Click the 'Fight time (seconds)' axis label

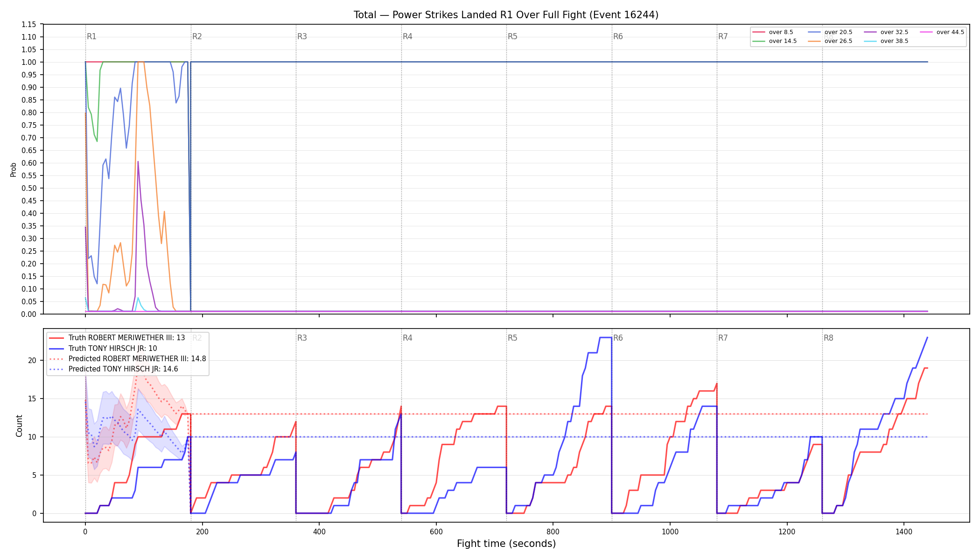(506, 544)
